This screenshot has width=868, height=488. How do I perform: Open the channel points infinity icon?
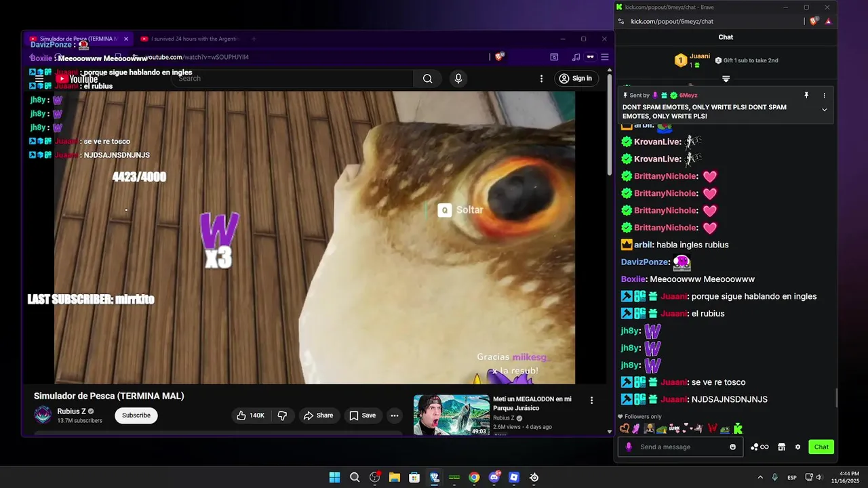tap(759, 447)
